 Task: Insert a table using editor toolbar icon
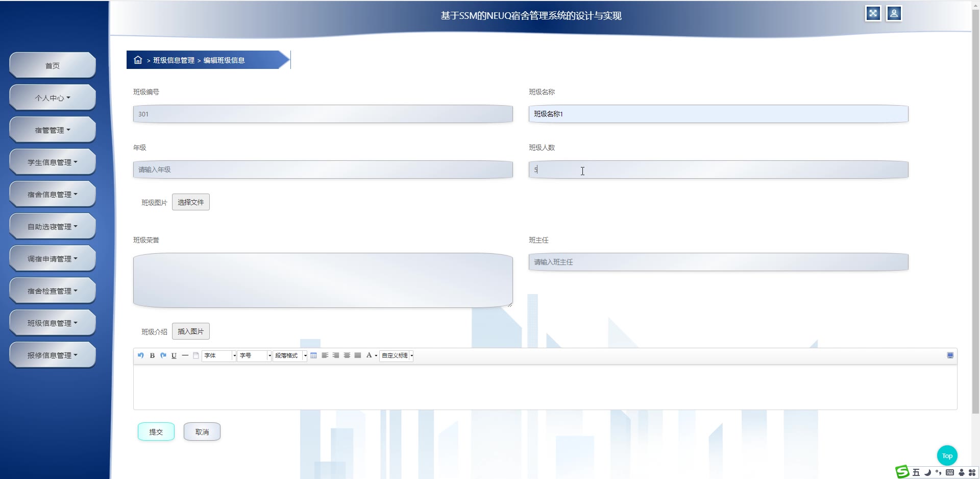point(313,355)
